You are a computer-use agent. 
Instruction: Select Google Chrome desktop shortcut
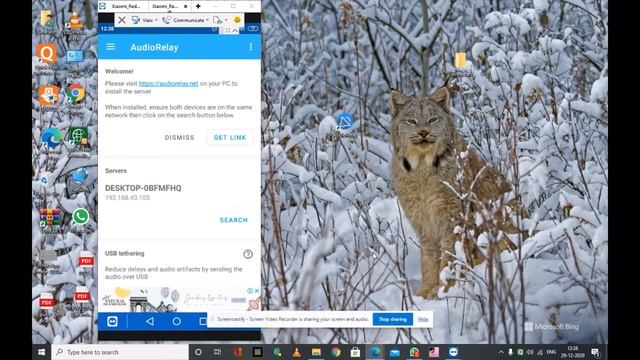[x=75, y=98]
